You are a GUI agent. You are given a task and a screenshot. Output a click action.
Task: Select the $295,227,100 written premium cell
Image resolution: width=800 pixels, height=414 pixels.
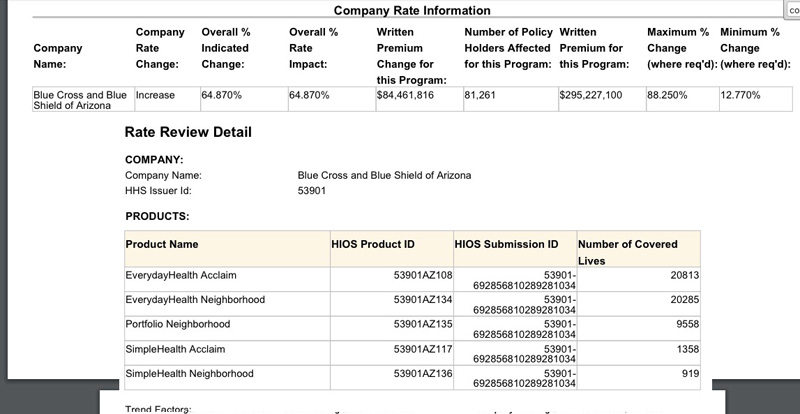point(591,96)
